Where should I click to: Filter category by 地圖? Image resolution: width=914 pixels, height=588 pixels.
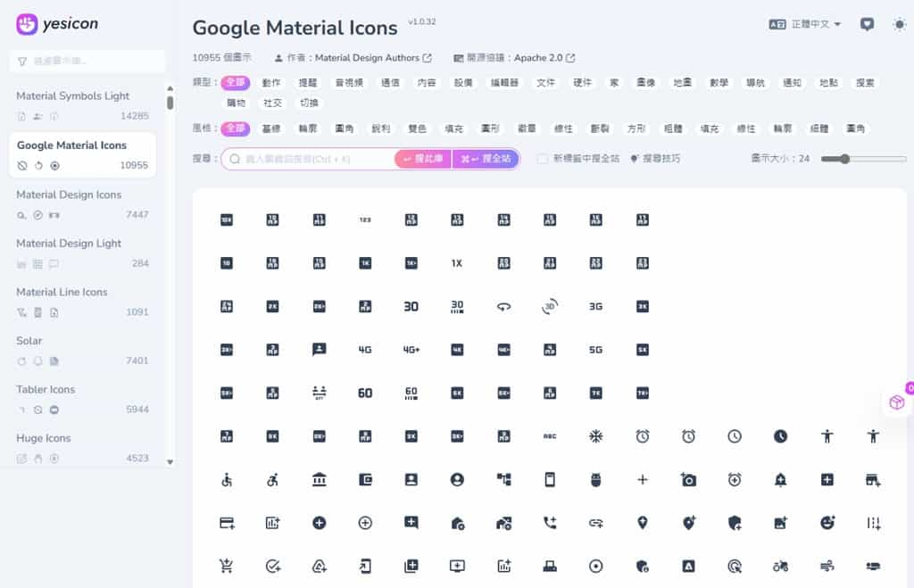coord(682,83)
